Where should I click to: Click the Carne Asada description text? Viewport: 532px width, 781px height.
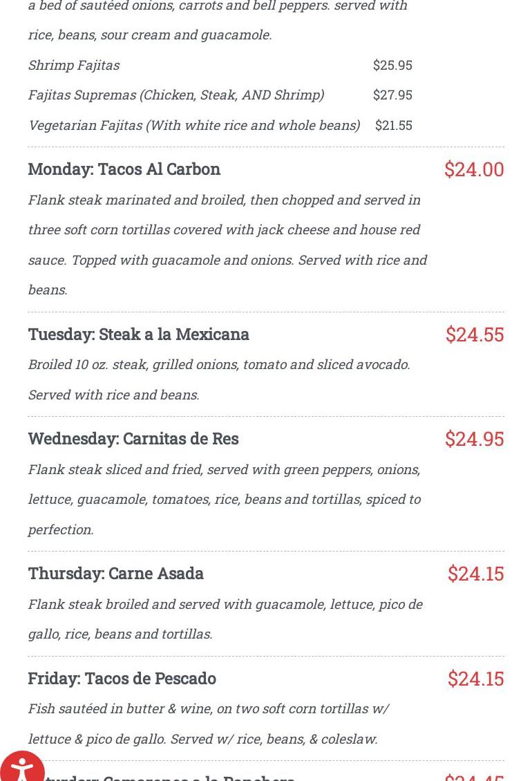click(x=225, y=619)
